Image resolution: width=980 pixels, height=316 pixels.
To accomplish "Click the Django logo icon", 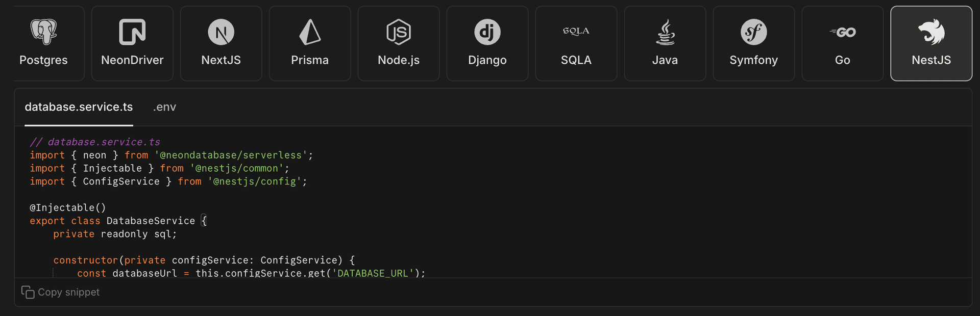I will (487, 32).
